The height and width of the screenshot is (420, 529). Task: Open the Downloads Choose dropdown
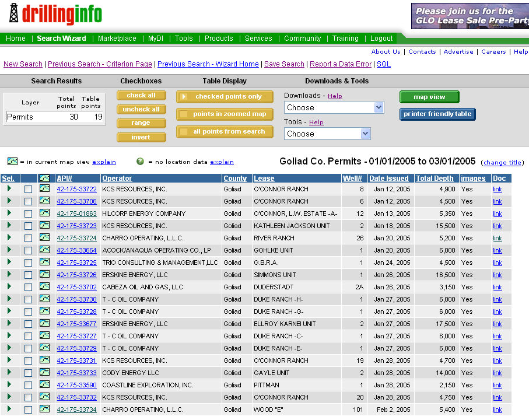point(334,107)
